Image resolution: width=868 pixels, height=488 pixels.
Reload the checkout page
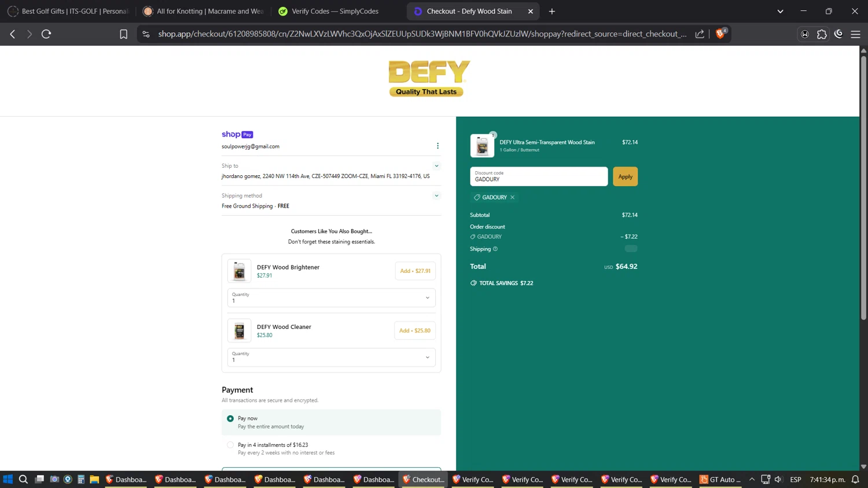[46, 34]
